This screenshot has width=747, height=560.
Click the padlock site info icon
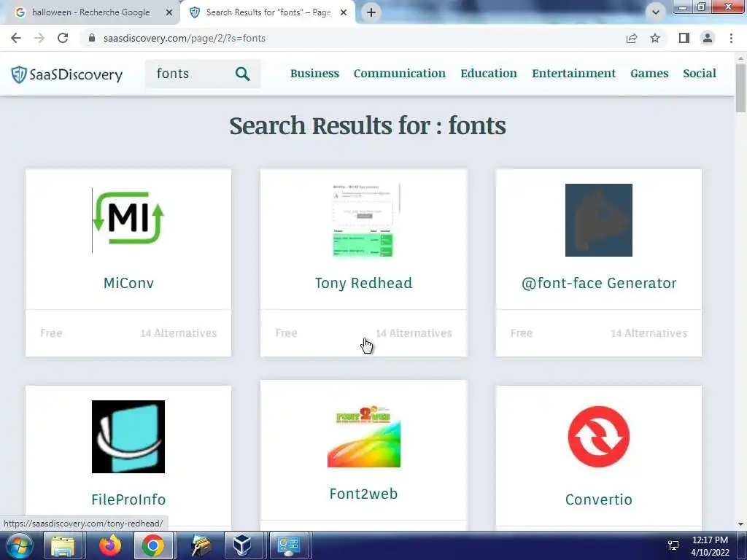92,38
